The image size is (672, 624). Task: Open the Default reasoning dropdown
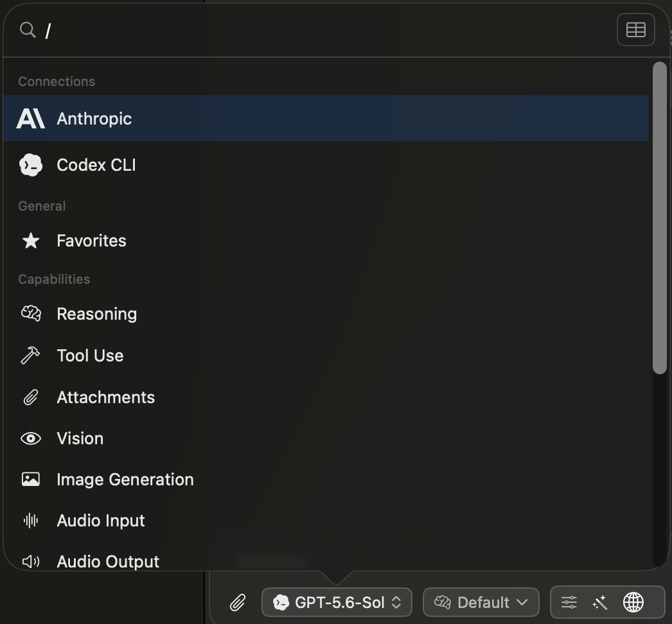click(x=481, y=602)
